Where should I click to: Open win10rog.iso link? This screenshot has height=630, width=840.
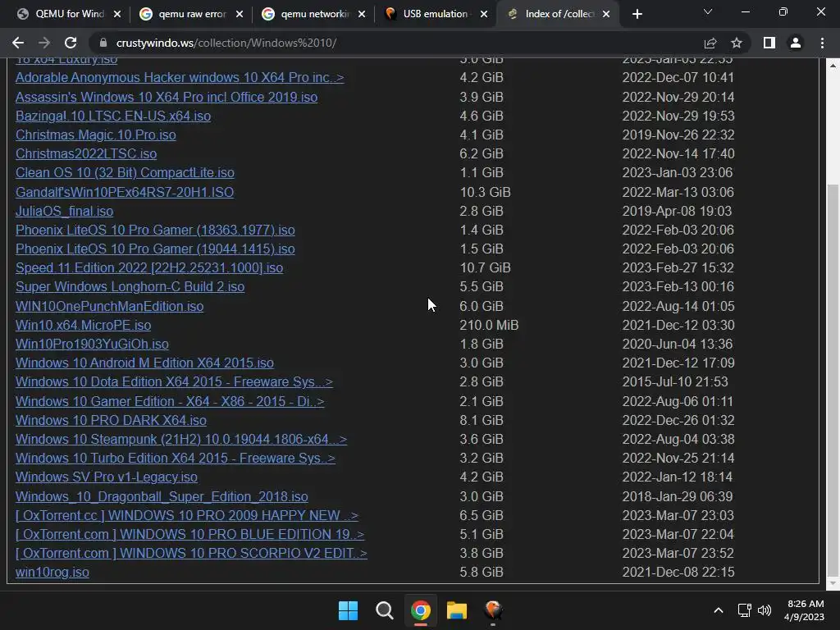[52, 572]
